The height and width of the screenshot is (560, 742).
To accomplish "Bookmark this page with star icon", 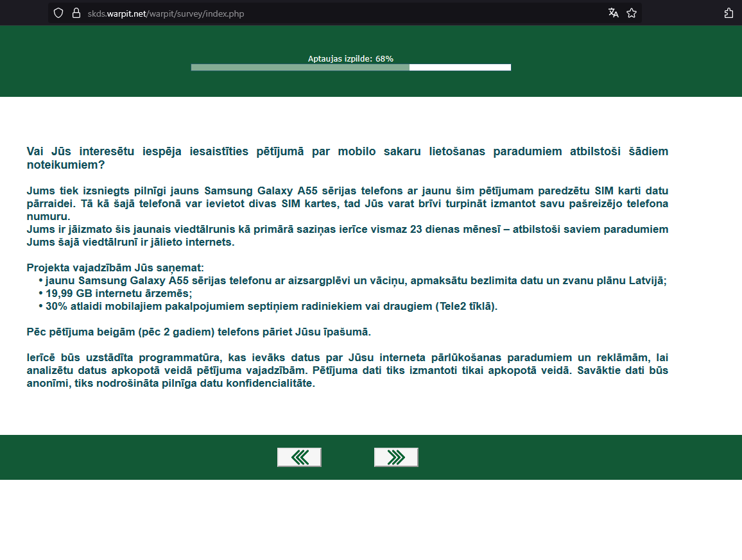I will pyautogui.click(x=631, y=13).
